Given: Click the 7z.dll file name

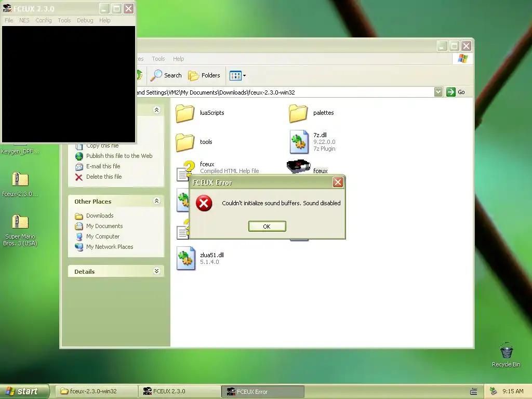Looking at the screenshot, I should point(320,135).
